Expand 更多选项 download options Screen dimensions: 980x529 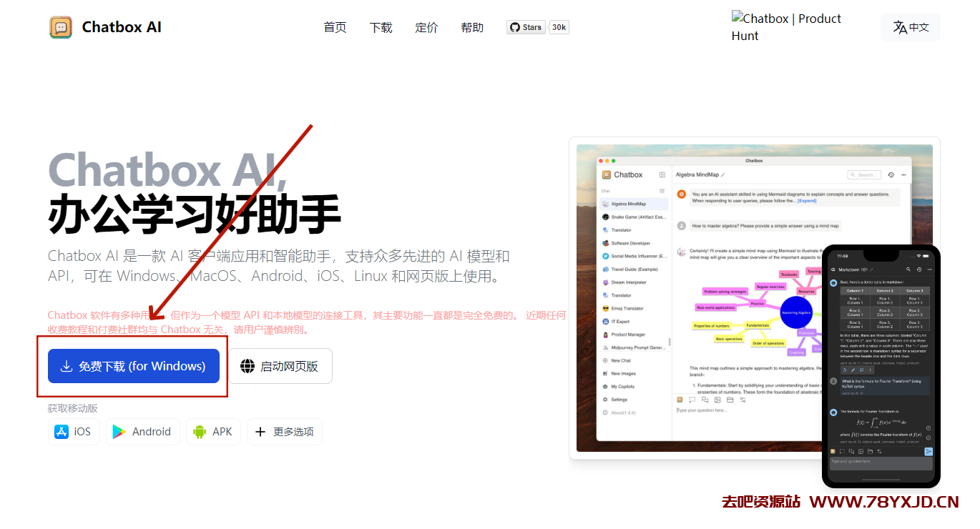(x=285, y=432)
